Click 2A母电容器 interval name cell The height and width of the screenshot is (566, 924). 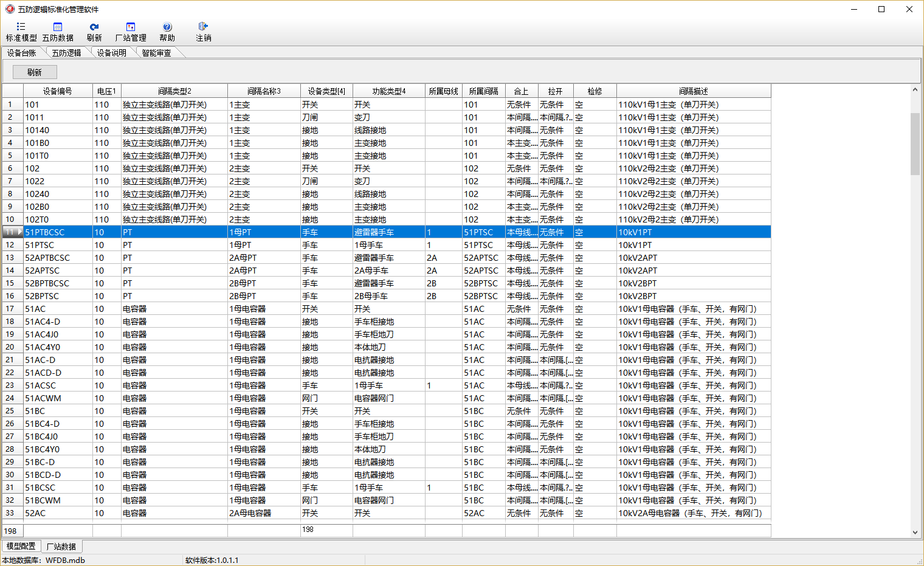[x=264, y=513]
